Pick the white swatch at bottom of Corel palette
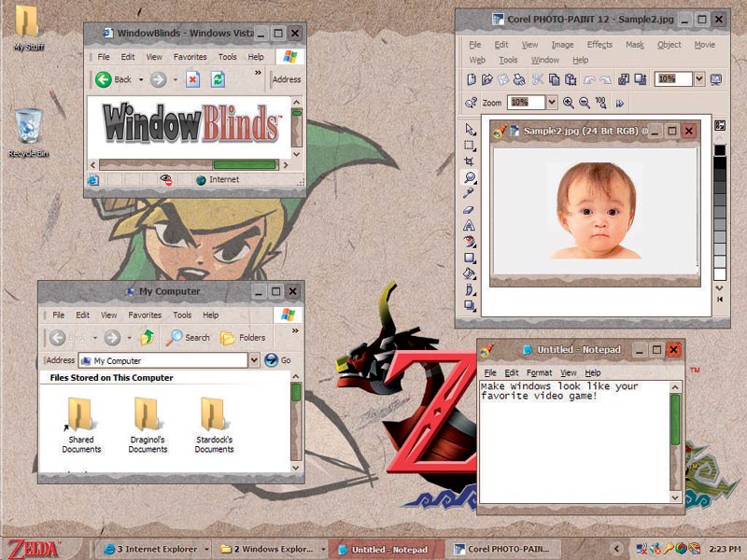This screenshot has width=747, height=560. pos(720,274)
